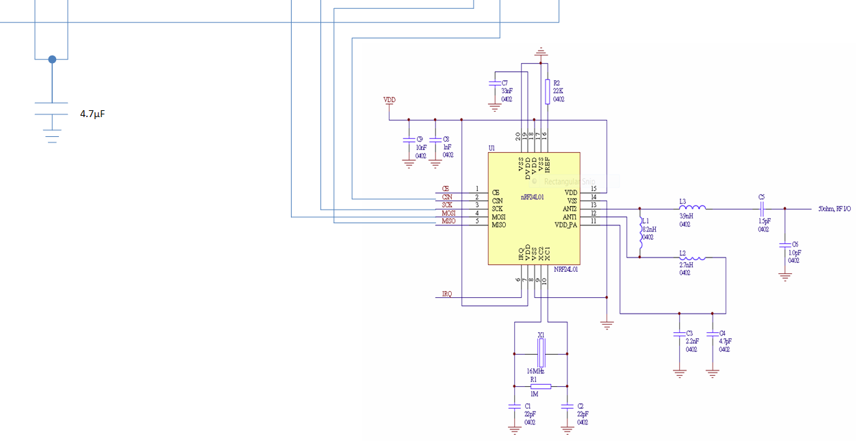This screenshot has width=868, height=441.
Task: Select the X1 crystal designator
Action: 541,335
